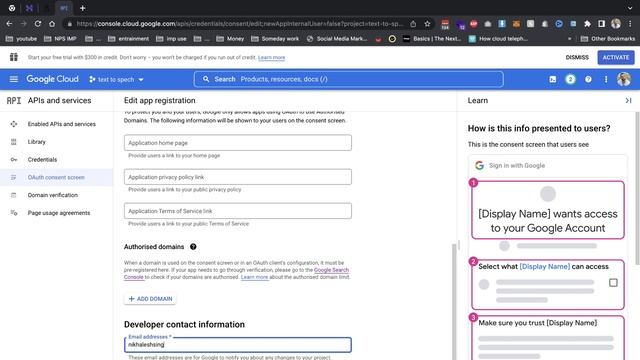The height and width of the screenshot is (360, 640).
Task: Open a new browser tab
Action: 82,8
